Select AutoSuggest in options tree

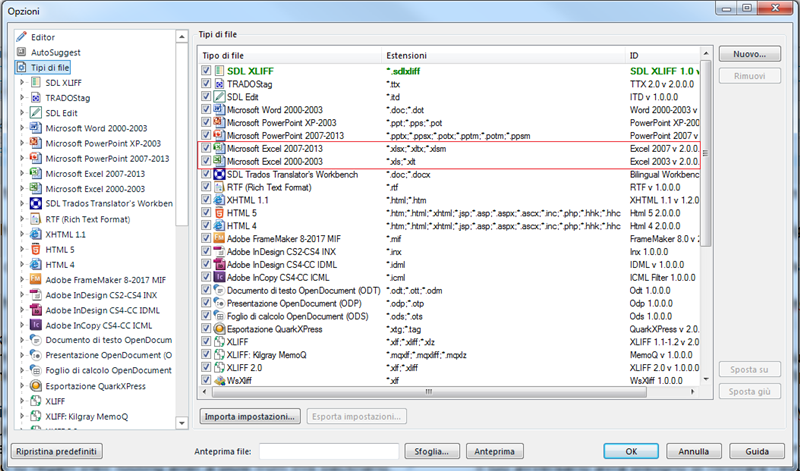click(56, 53)
